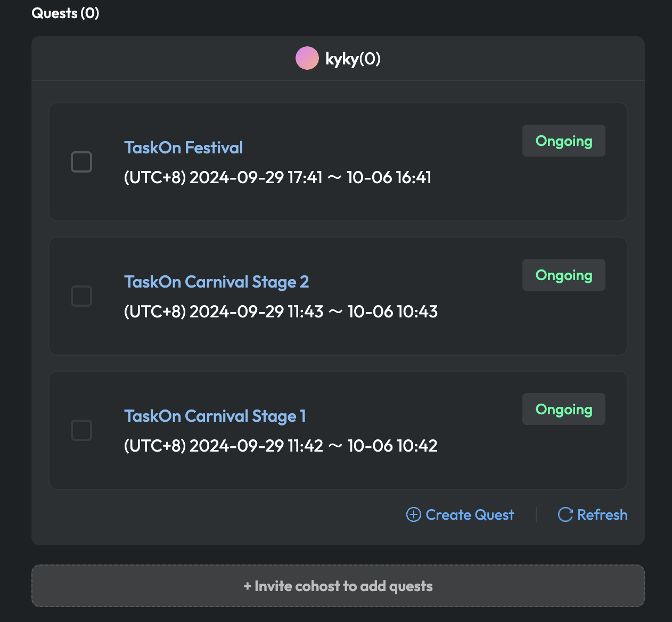
Task: Click the Carnival Stage 1 date range
Action: 281,446
